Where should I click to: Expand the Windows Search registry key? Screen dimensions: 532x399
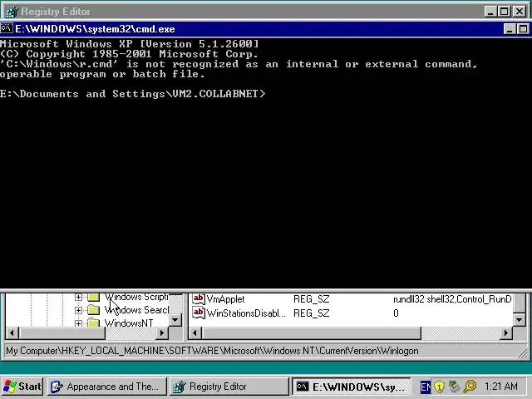(x=78, y=310)
